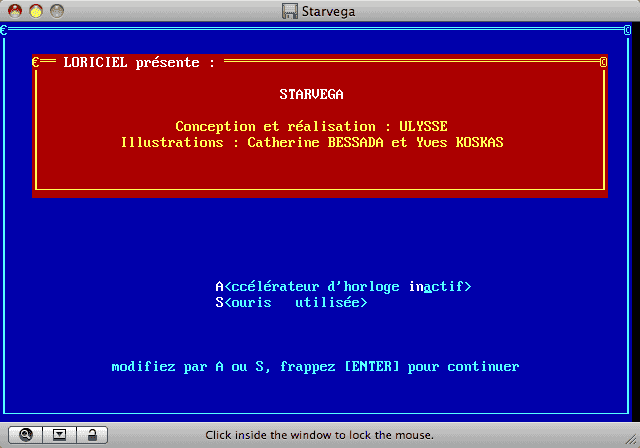Click the 'STARVEGA' title text
Screen dimensions: 640x448
point(311,94)
